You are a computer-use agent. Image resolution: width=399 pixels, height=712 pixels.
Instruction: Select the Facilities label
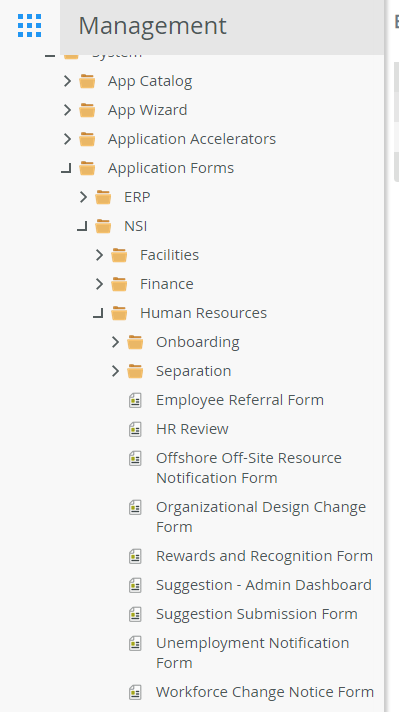pyautogui.click(x=169, y=255)
